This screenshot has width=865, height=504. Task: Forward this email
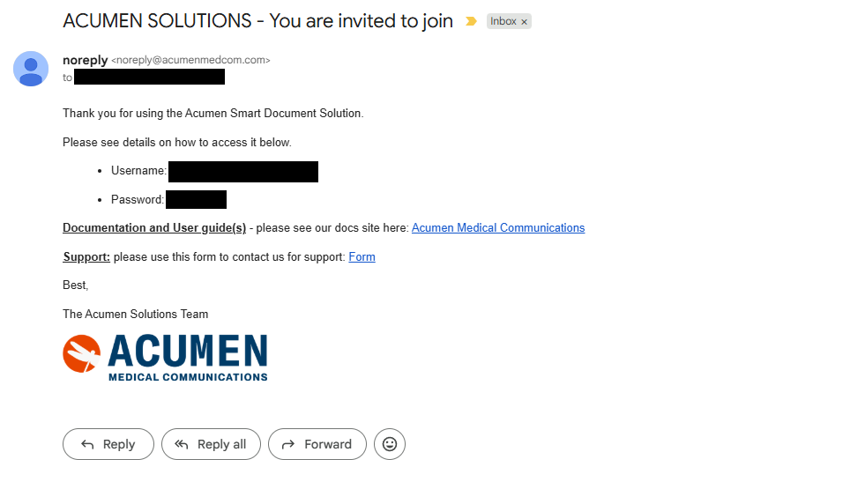(316, 444)
